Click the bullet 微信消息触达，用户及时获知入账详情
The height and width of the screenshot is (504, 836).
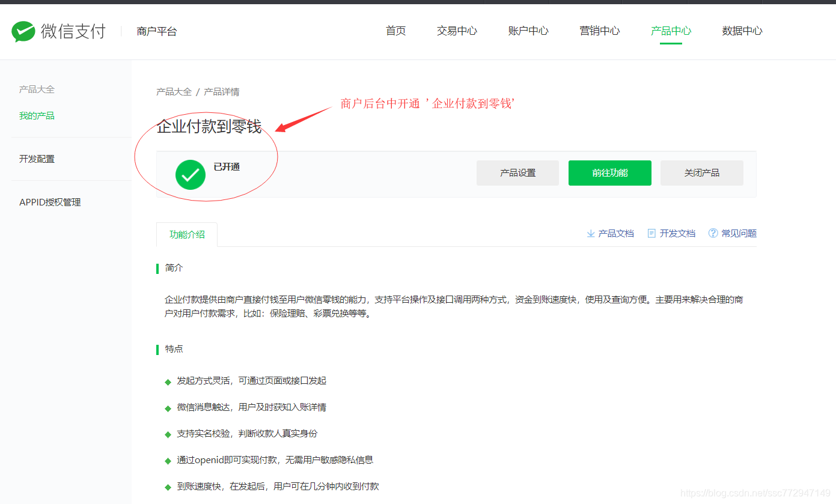tap(252, 407)
